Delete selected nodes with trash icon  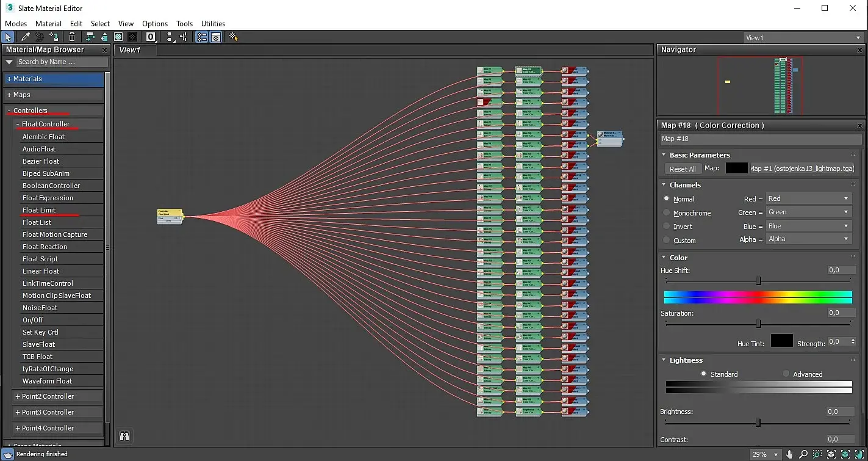tap(73, 37)
